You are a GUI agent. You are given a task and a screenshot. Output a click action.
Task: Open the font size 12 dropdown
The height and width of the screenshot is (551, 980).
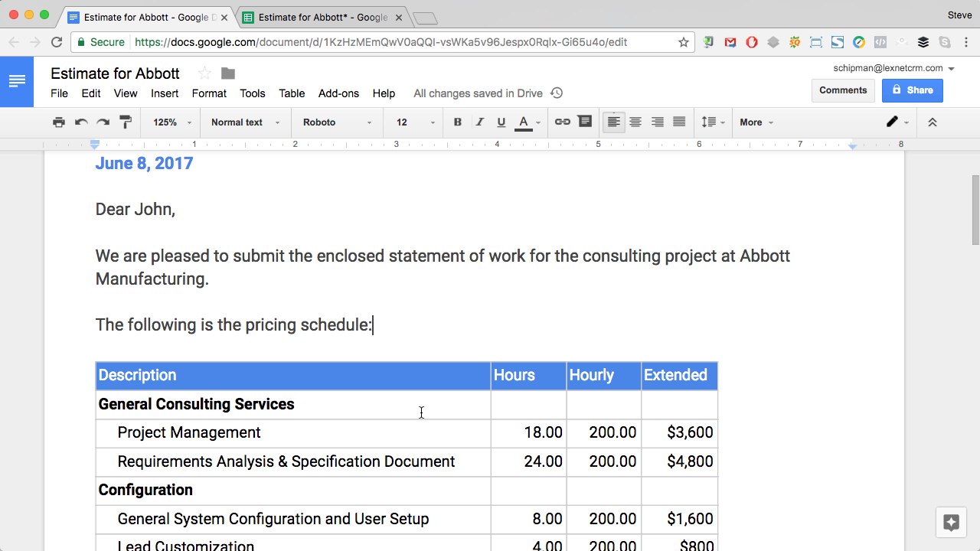pyautogui.click(x=415, y=122)
